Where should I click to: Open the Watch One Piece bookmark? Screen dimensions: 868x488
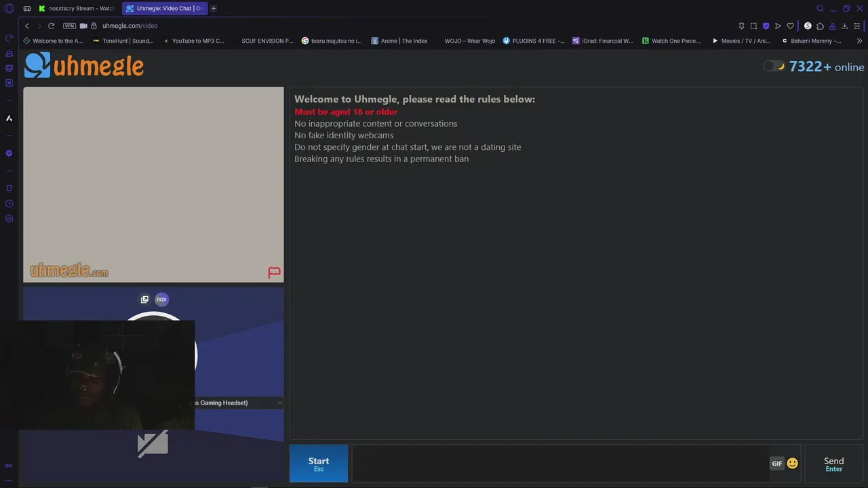point(671,41)
